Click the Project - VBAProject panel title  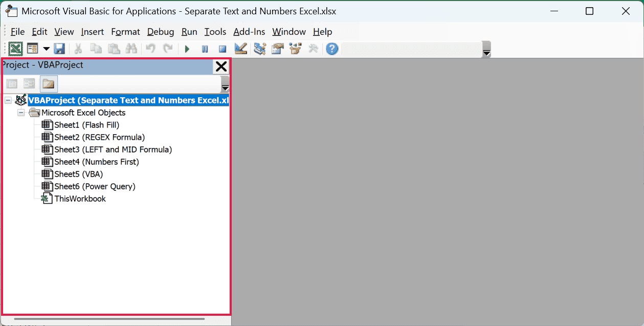point(42,65)
